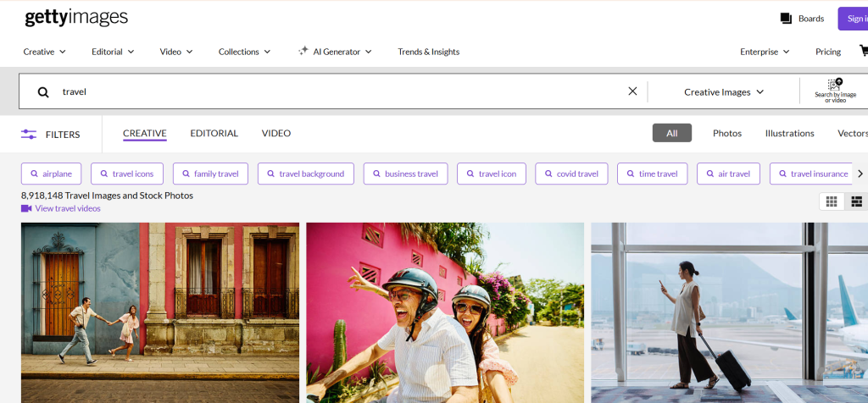Select the All filter
Screen dimensions: 868x403
point(671,133)
